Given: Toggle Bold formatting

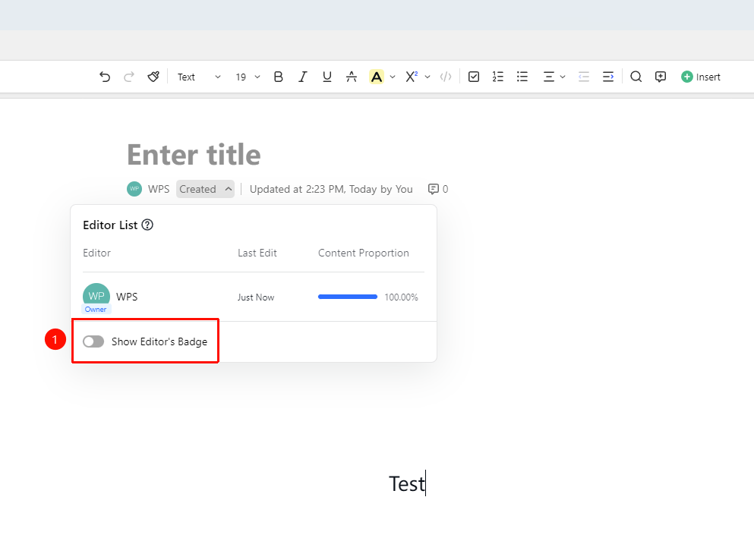Looking at the screenshot, I should pyautogui.click(x=279, y=77).
